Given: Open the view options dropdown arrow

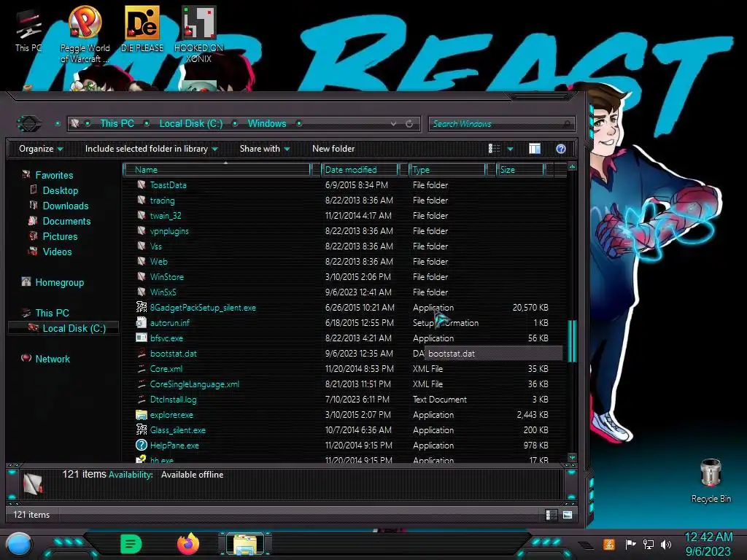Looking at the screenshot, I should [x=510, y=149].
